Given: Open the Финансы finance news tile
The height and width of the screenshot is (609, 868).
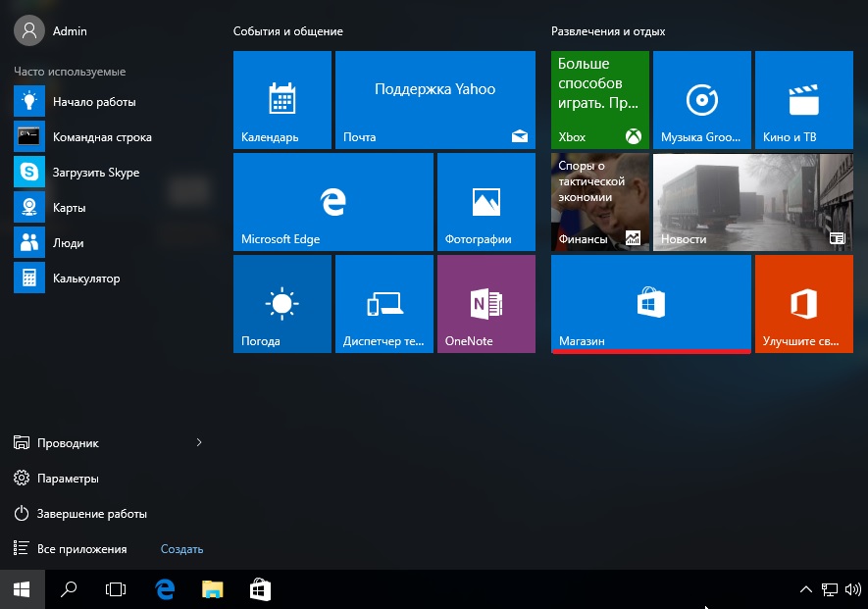Looking at the screenshot, I should click(600, 202).
